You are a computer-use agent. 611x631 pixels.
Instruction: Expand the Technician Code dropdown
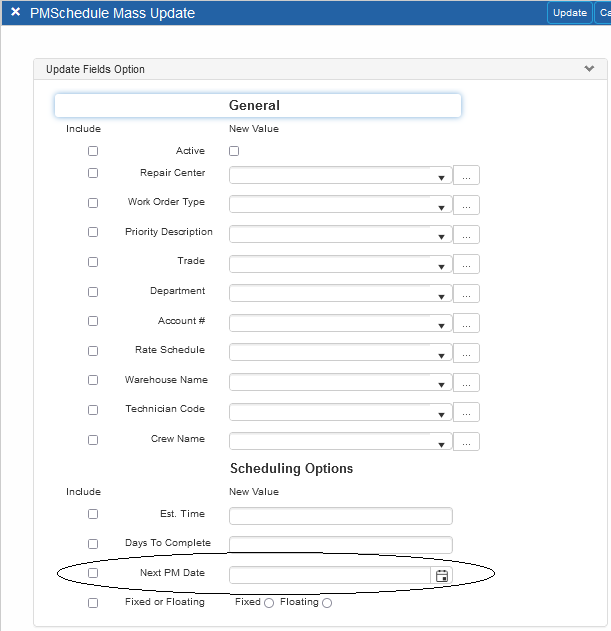(x=440, y=414)
